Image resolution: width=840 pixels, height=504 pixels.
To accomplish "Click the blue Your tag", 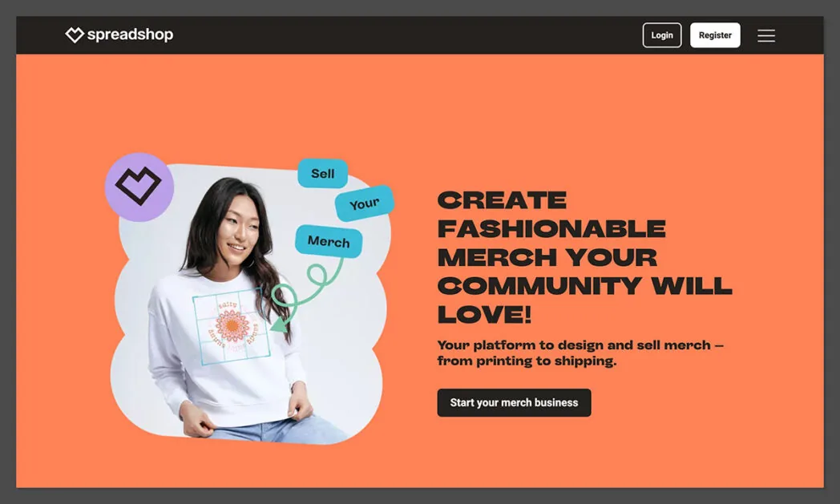I will click(365, 203).
